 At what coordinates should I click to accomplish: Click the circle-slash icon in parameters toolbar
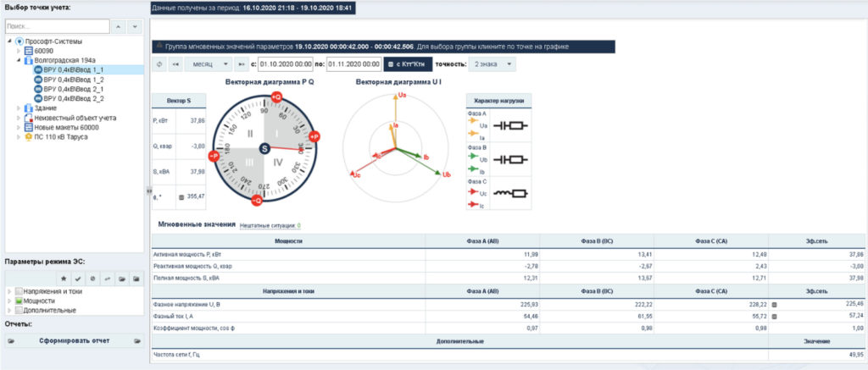[x=93, y=279]
